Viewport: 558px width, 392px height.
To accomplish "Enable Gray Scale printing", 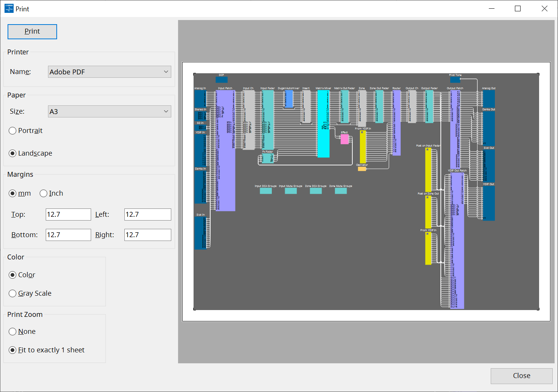I will coord(12,293).
